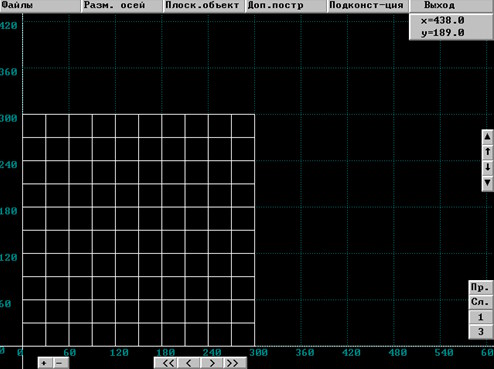Click the thin down arrow button

tap(487, 167)
